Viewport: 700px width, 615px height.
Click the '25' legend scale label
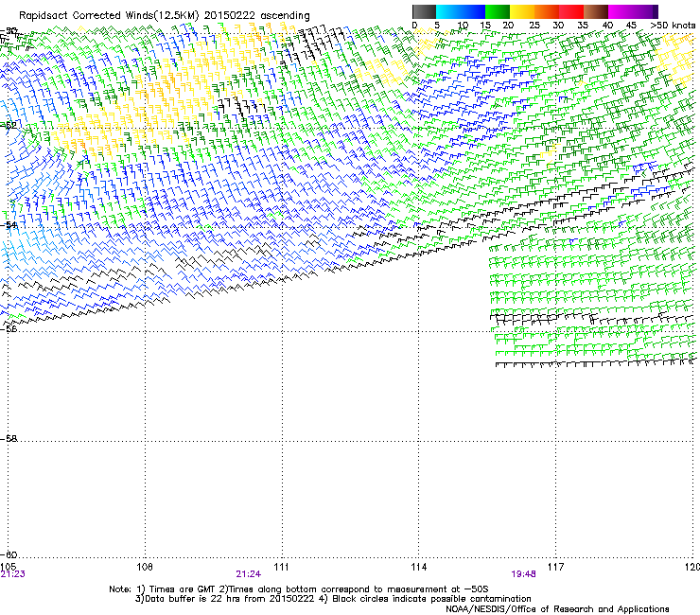pyautogui.click(x=534, y=26)
